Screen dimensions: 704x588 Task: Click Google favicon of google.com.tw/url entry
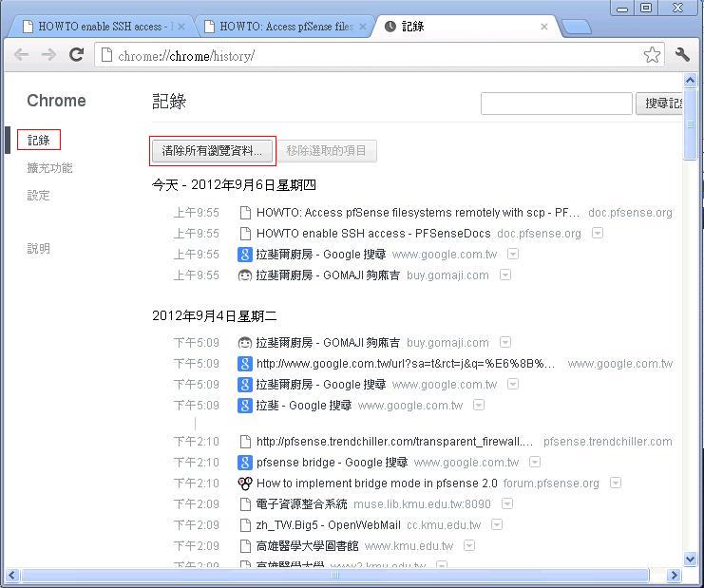[x=245, y=364]
